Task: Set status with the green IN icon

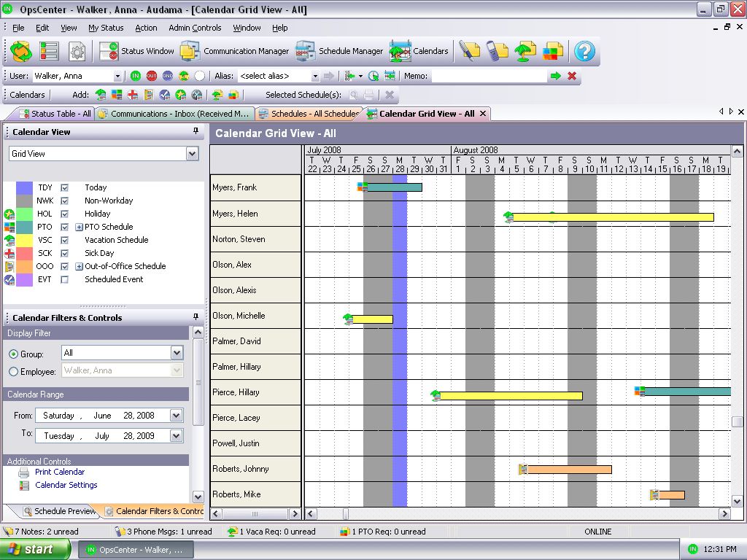Action: [x=136, y=76]
